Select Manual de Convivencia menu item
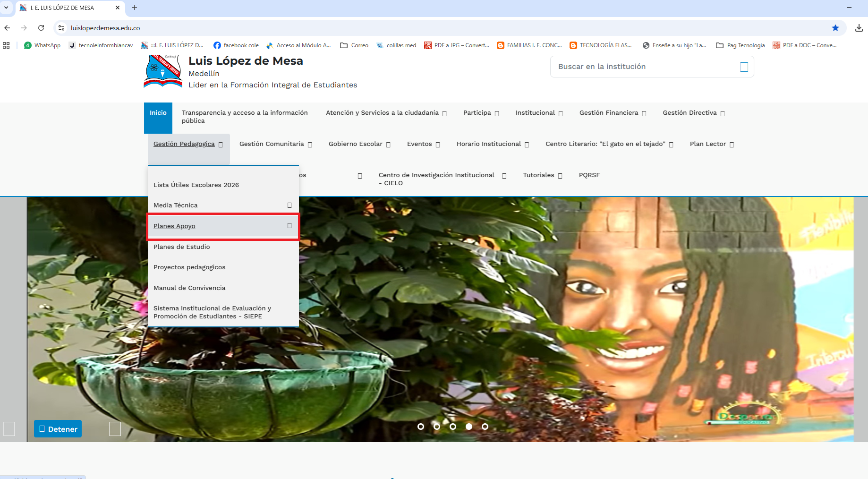Screen dimensions: 868x479 [189, 288]
